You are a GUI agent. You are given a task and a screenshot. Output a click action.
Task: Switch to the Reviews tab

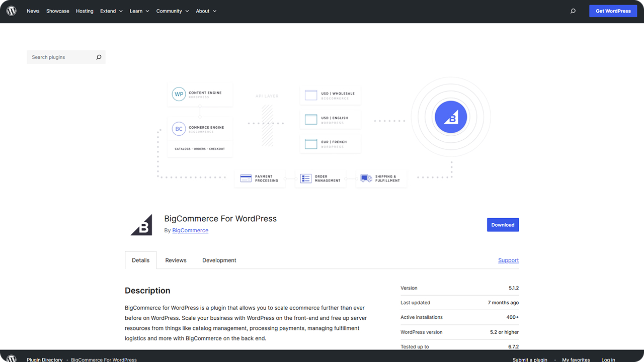coord(176,260)
